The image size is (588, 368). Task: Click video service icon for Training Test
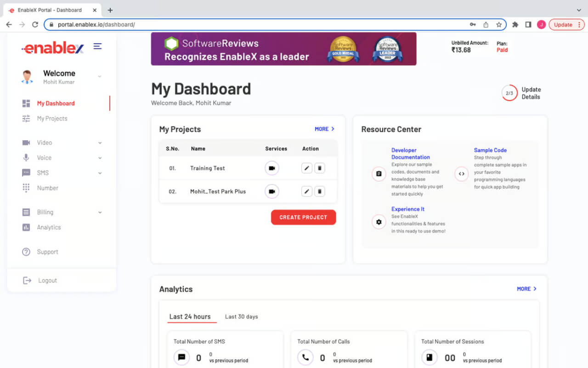pos(272,168)
